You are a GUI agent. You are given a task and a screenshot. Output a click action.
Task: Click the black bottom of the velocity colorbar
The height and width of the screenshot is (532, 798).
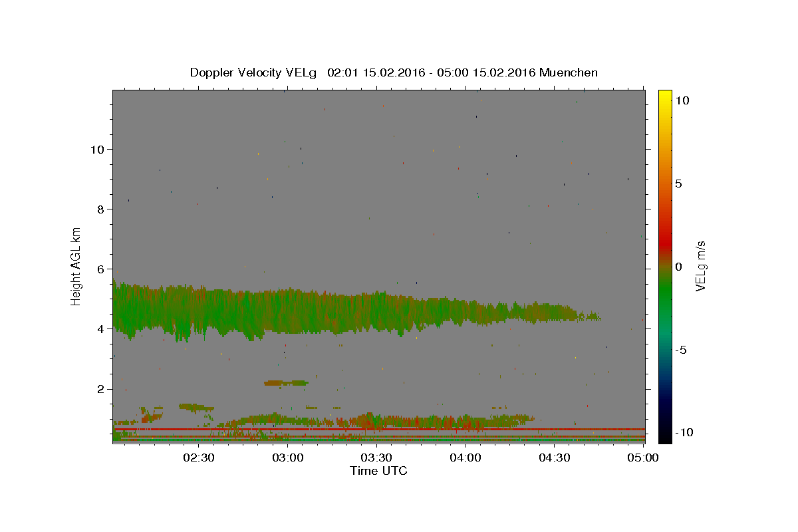click(664, 437)
